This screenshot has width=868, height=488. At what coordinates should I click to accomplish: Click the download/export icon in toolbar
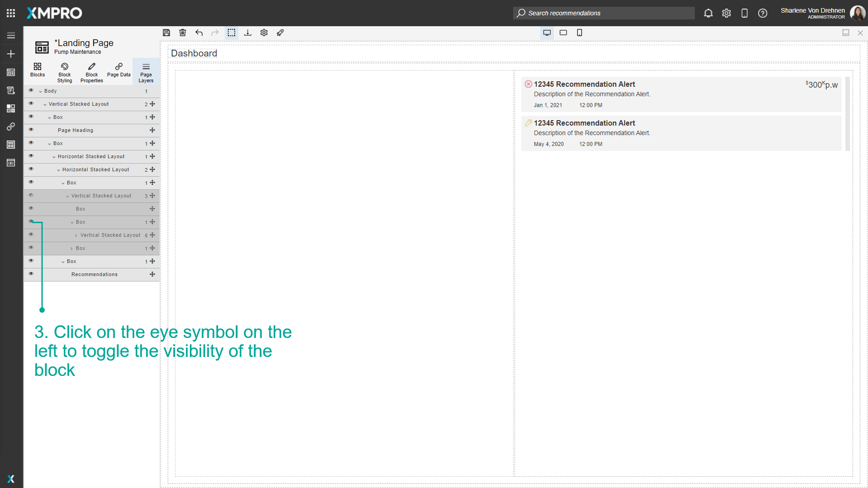click(248, 33)
